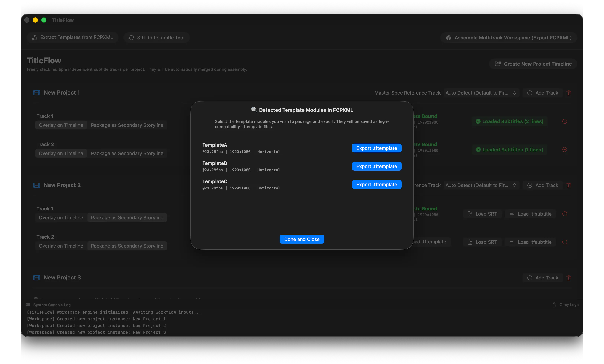Click New Project 1 title
The width and height of the screenshot is (604, 364).
click(x=62, y=92)
